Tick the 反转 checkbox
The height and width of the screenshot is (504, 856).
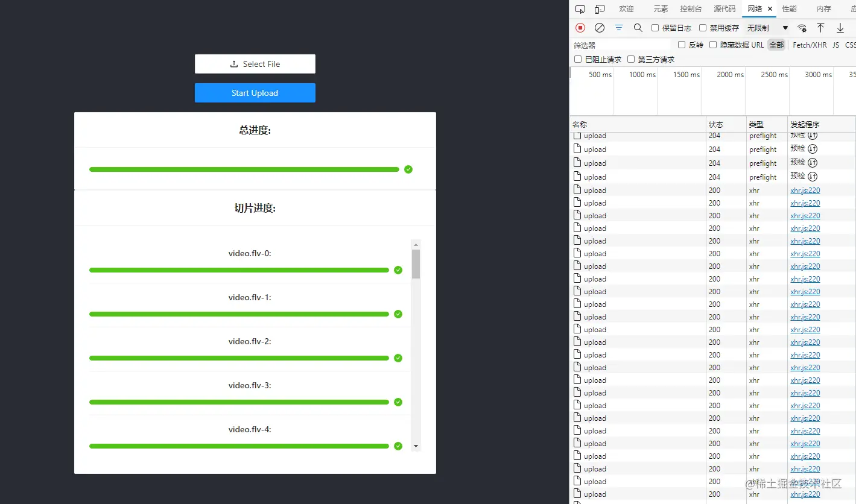(682, 45)
